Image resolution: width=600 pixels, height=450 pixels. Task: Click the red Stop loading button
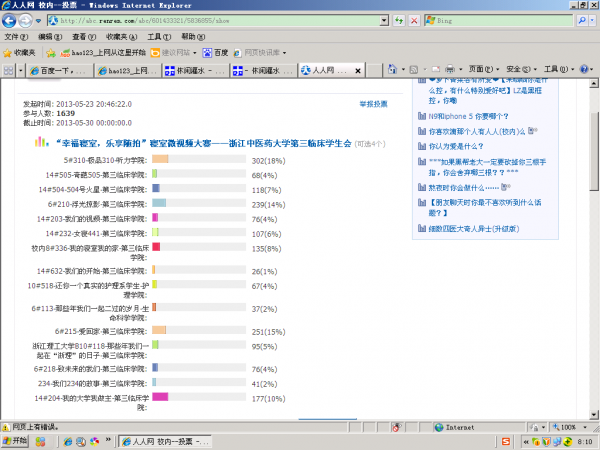click(414, 21)
